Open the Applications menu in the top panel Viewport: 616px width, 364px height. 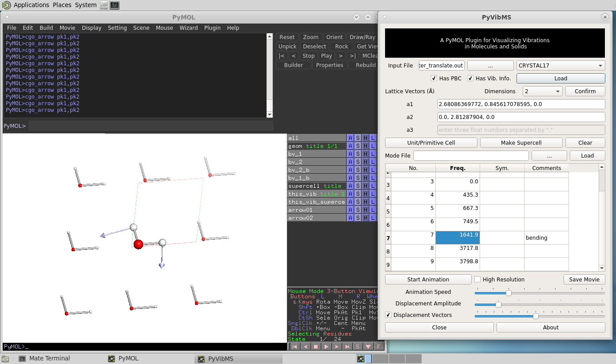(31, 5)
